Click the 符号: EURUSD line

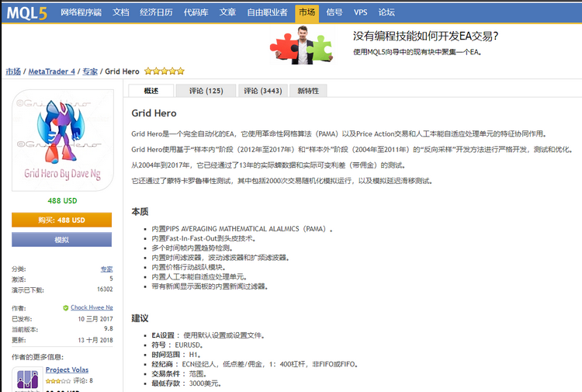(x=177, y=345)
